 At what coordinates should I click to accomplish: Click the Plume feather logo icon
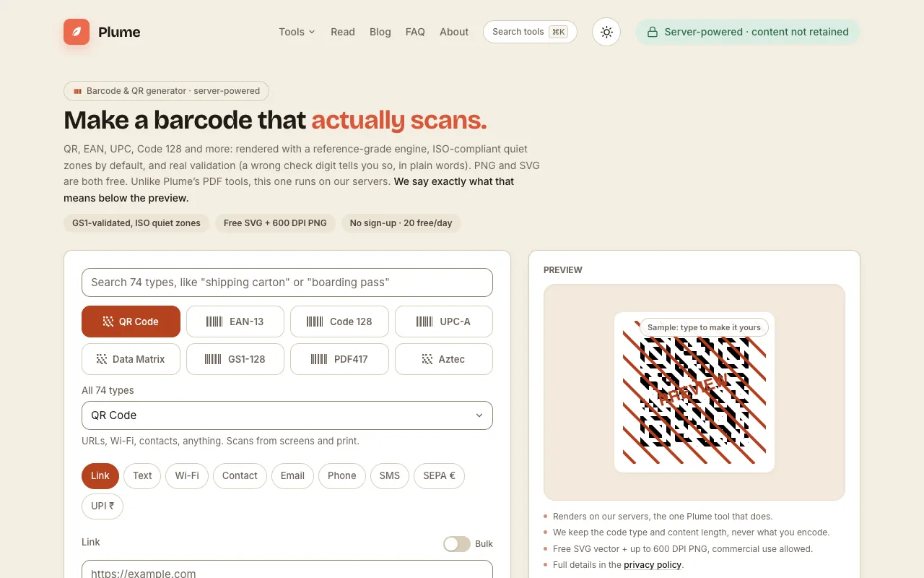[77, 32]
